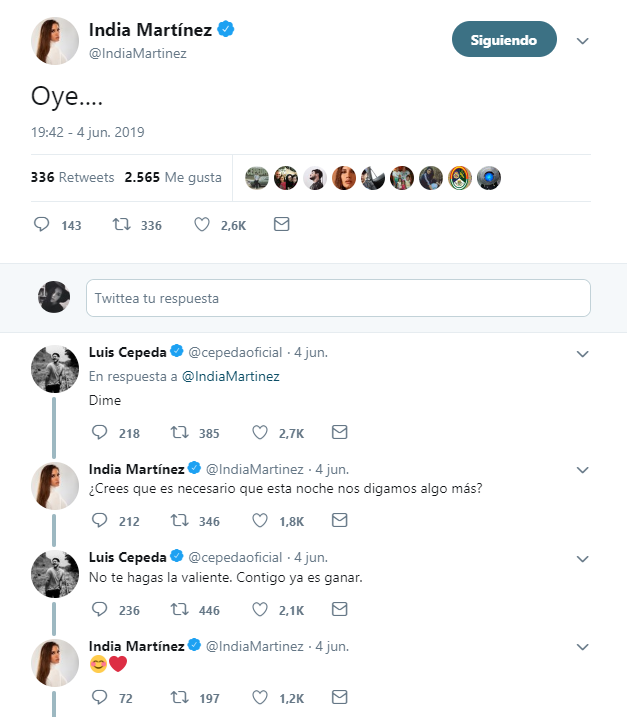View the 2.565 Me gusta list
The width and height of the screenshot is (627, 717).
[172, 177]
